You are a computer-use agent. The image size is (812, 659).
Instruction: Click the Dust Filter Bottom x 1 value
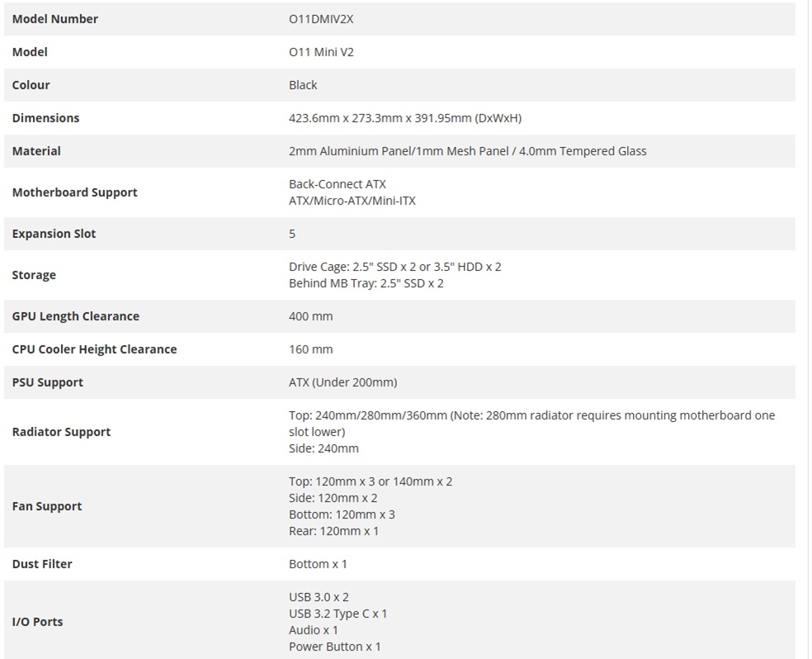coord(318,564)
